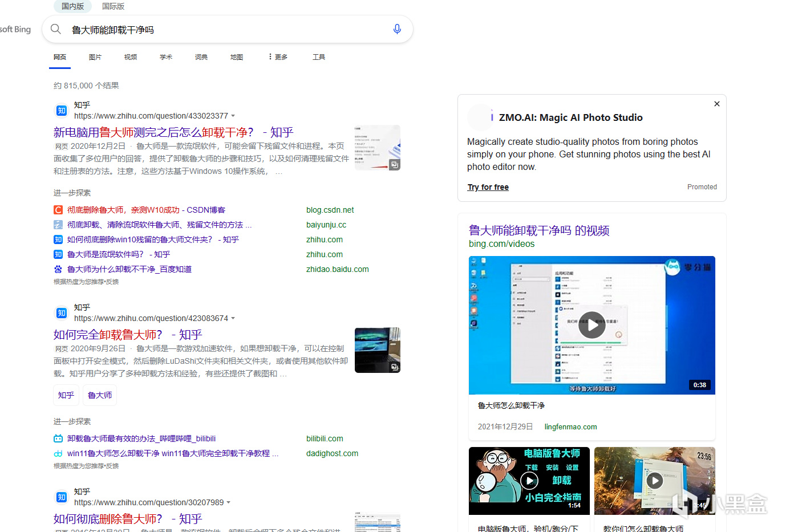The width and height of the screenshot is (790, 532).
Task: Switch to 国内版 version
Action: pyautogui.click(x=72, y=6)
